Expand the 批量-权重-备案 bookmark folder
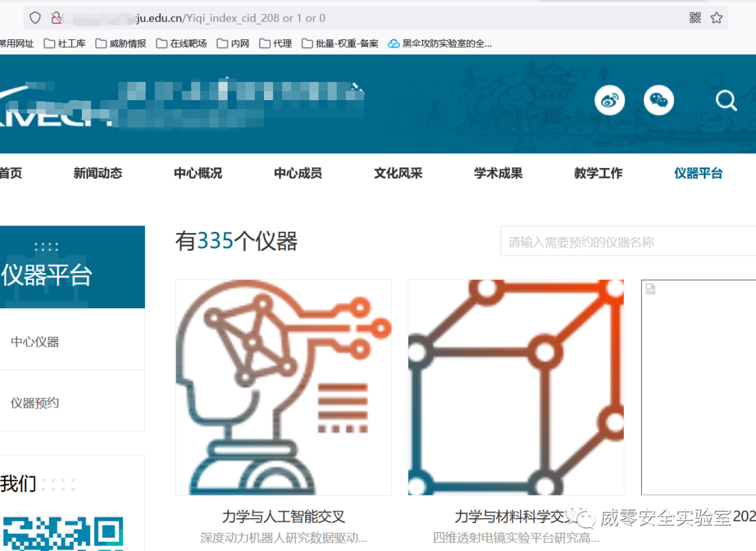Screen dimensions: 756x551 339,43
